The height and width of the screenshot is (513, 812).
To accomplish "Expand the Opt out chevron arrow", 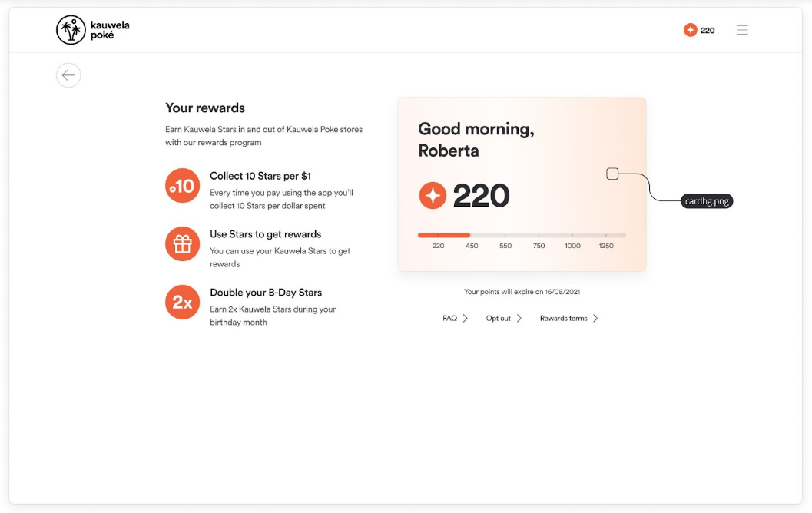I will click(519, 319).
